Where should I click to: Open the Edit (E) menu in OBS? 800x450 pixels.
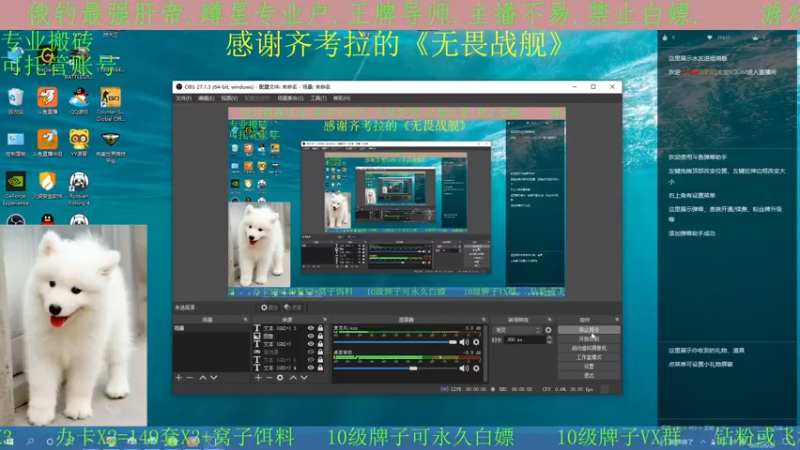206,98
